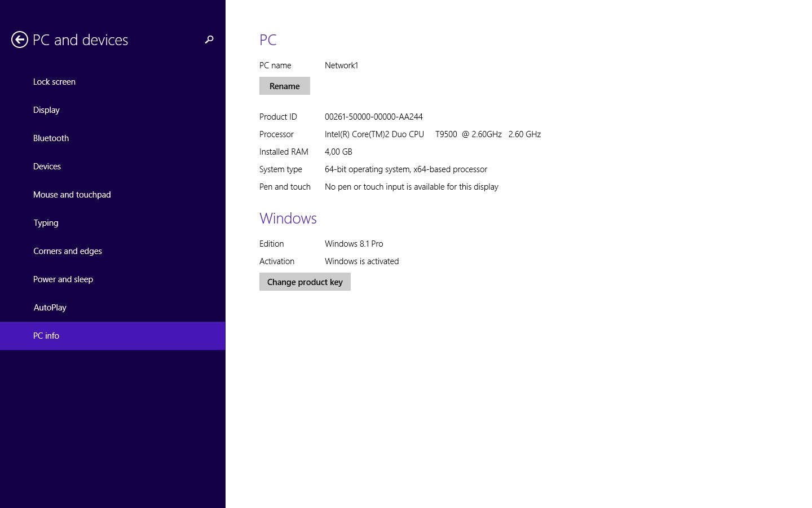Click the Installed RAM label
This screenshot has width=812, height=508.
click(x=284, y=152)
